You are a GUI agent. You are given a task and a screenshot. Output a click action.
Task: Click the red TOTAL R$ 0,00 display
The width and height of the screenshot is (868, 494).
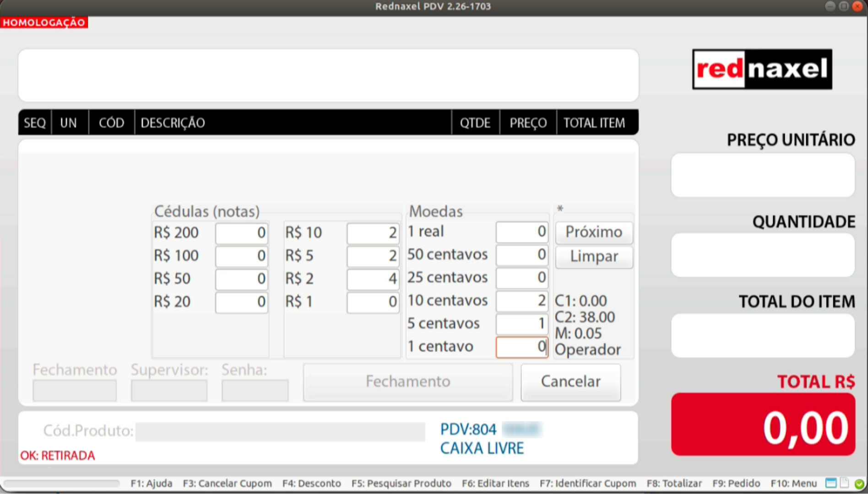tap(763, 424)
